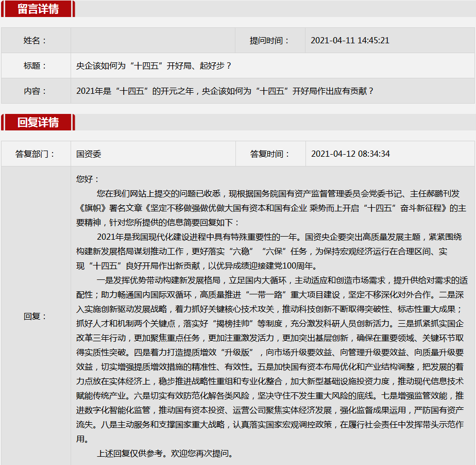Click the empty value cell beside 姓名

pyautogui.click(x=153, y=41)
